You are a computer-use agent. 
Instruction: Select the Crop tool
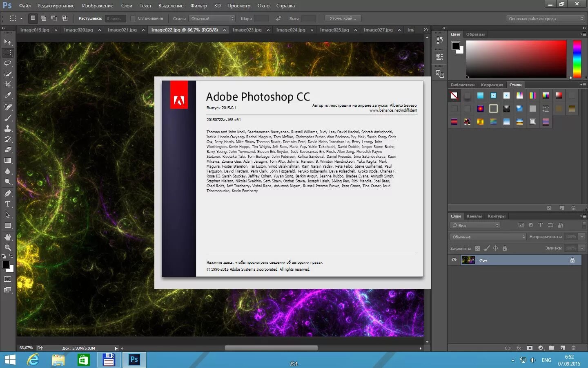click(x=8, y=85)
